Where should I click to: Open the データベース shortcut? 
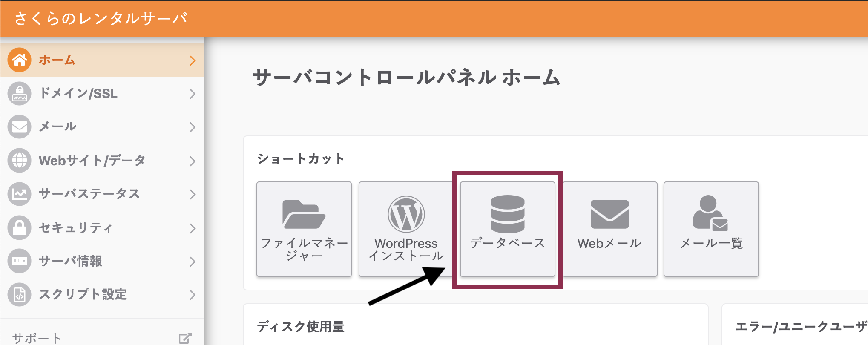pyautogui.click(x=508, y=229)
